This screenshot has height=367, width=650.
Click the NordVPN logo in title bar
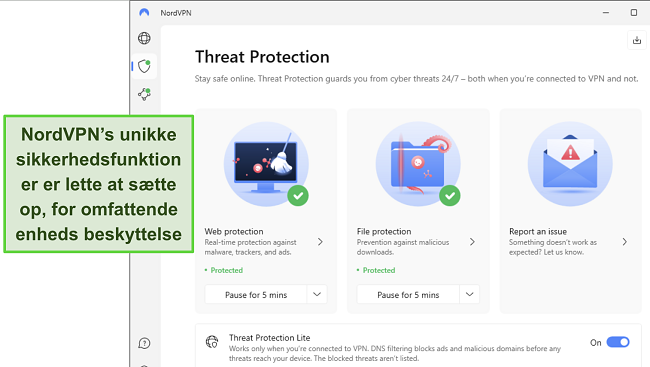pyautogui.click(x=144, y=13)
